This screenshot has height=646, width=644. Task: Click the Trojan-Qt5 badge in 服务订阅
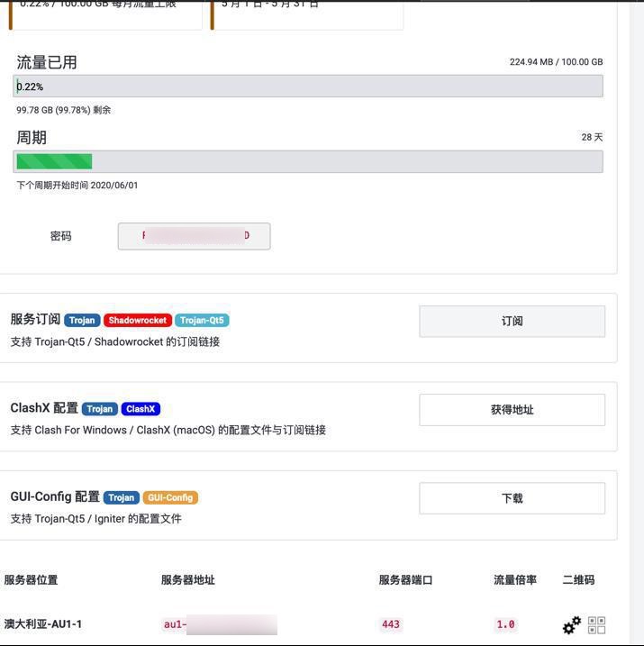(202, 320)
